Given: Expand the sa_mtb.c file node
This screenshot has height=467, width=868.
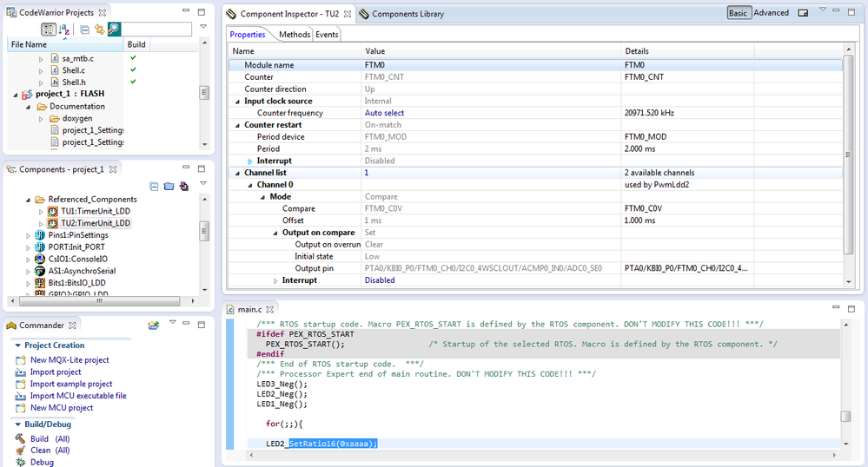Looking at the screenshot, I should (40, 58).
